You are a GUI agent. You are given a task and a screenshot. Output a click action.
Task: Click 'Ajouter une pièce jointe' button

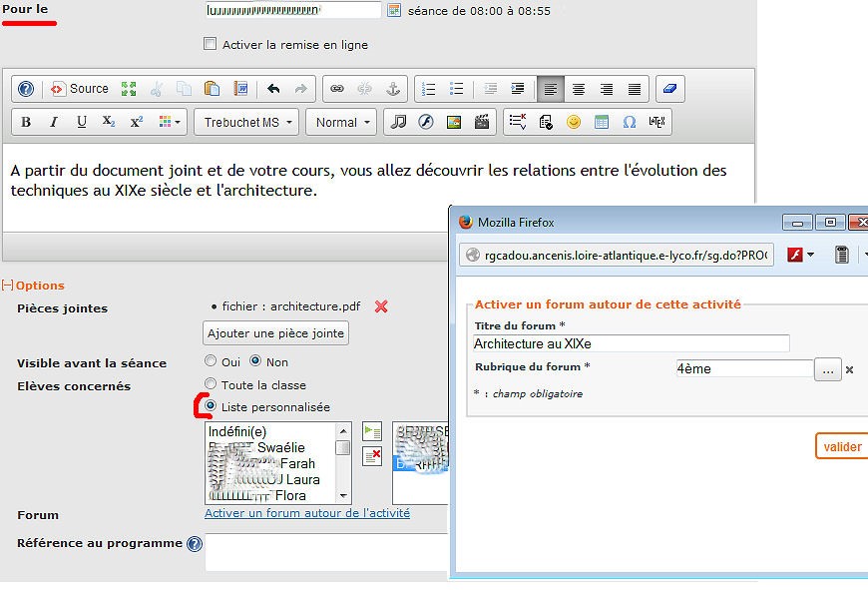tap(275, 333)
